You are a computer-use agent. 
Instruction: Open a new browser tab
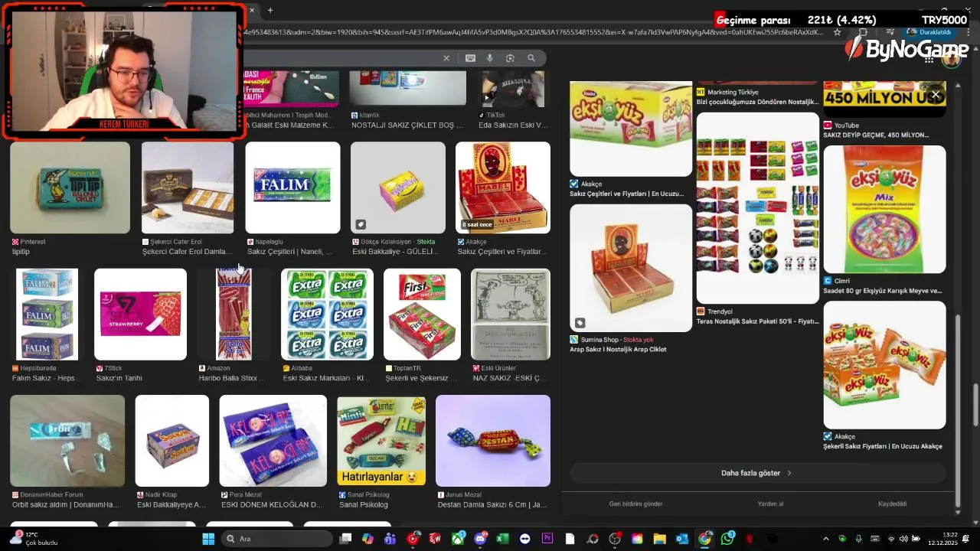270,10
